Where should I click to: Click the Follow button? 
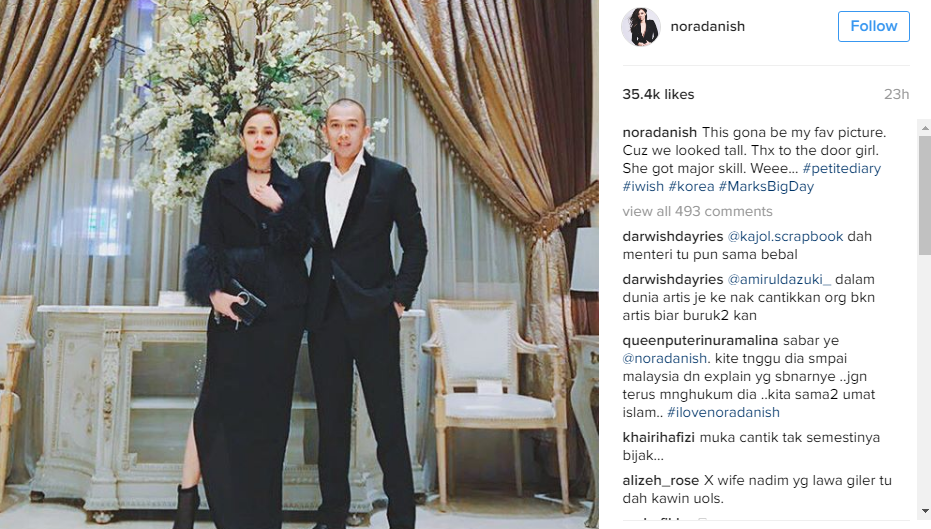[873, 26]
